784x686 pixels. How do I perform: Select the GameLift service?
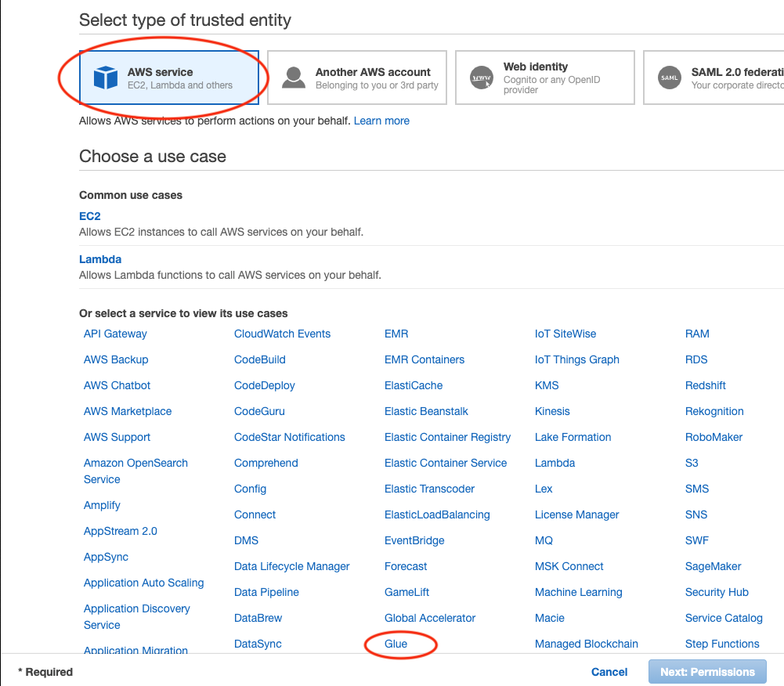coord(407,592)
